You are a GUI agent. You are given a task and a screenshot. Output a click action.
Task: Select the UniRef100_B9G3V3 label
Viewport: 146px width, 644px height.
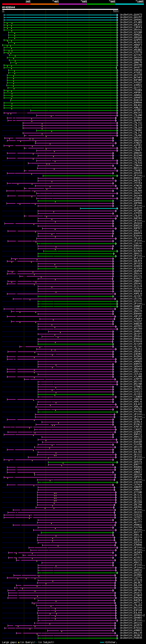click(131, 113)
